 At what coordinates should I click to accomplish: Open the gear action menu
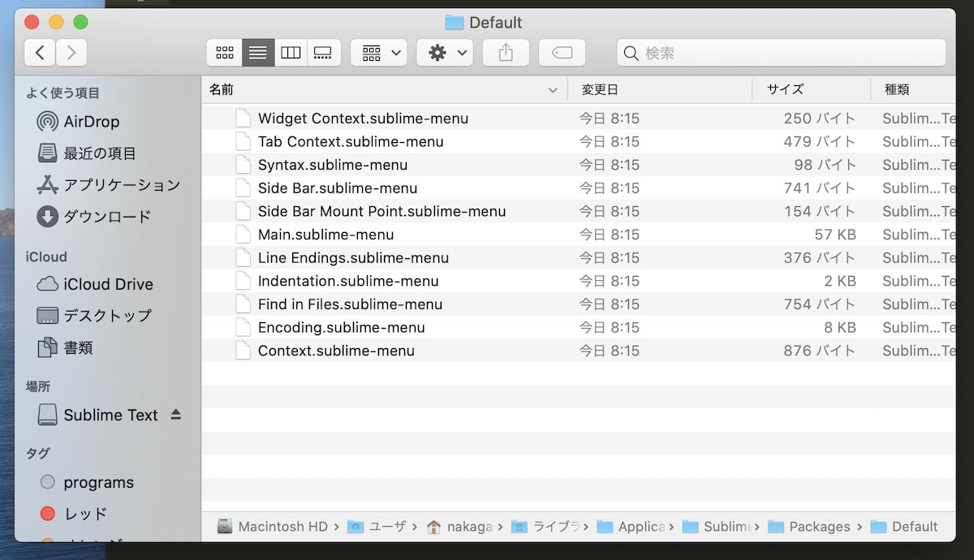pyautogui.click(x=445, y=53)
